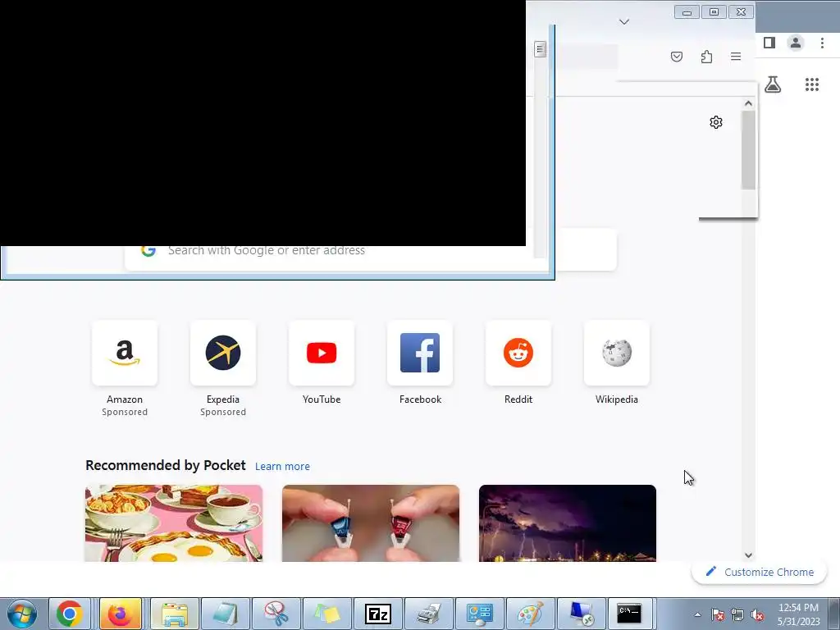
Task: Open Firefox extensions puzzle icon
Action: (x=706, y=57)
